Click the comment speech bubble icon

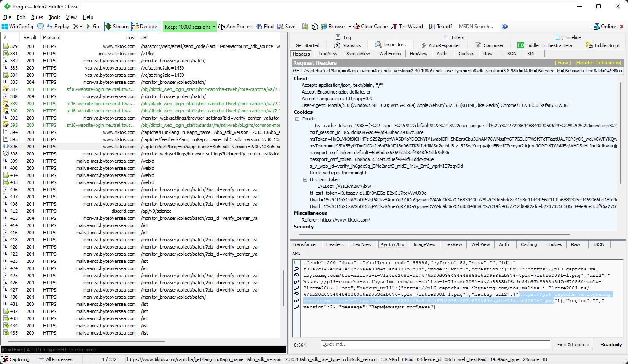tap(40, 27)
